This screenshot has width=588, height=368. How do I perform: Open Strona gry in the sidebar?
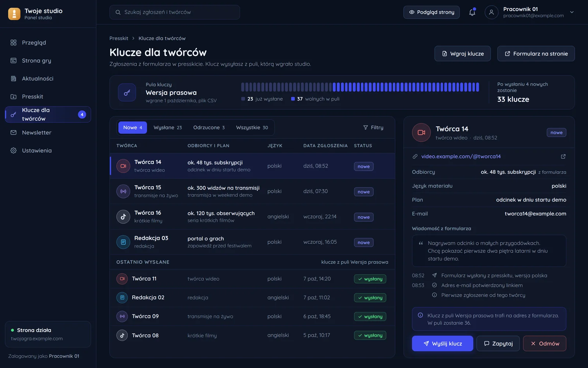[48, 61]
